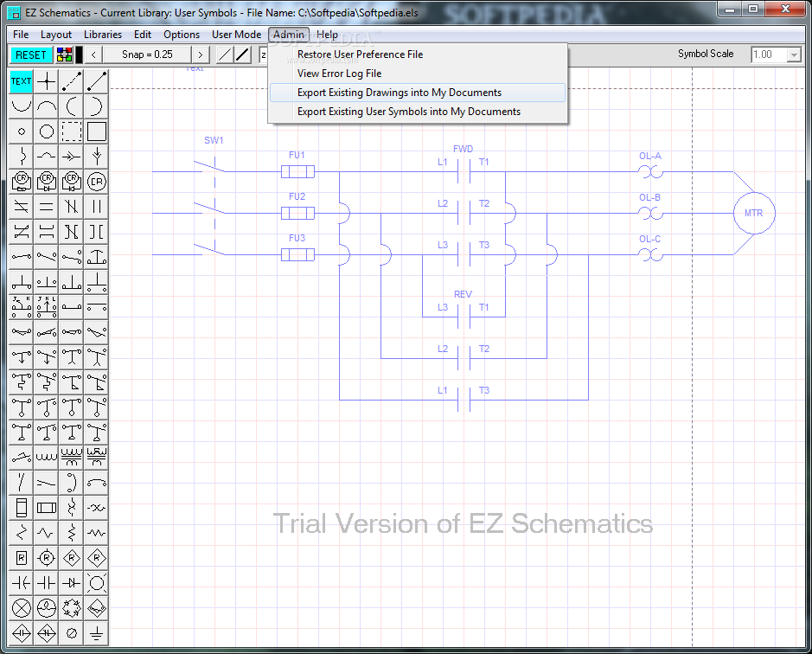
Task: Select the top-curved arc tool
Action: click(46, 106)
